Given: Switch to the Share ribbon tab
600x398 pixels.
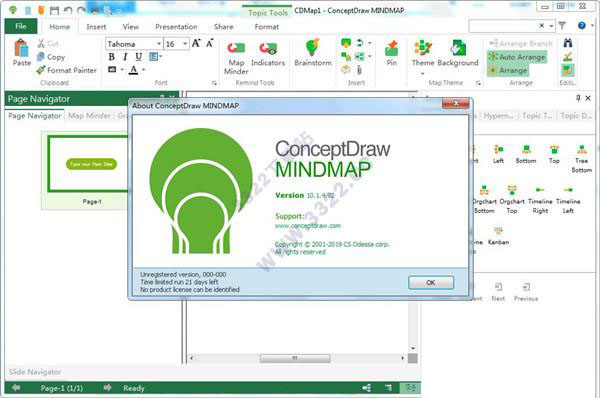Looking at the screenshot, I should [224, 27].
